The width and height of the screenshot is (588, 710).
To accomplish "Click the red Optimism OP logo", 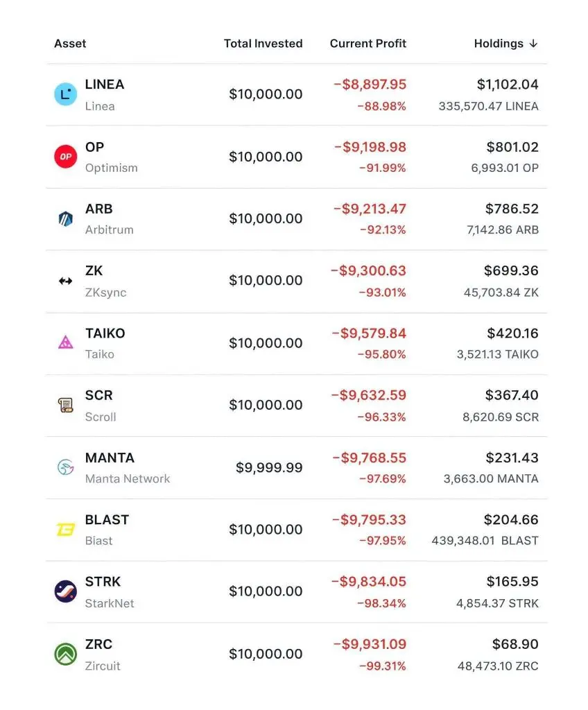I will pos(65,157).
